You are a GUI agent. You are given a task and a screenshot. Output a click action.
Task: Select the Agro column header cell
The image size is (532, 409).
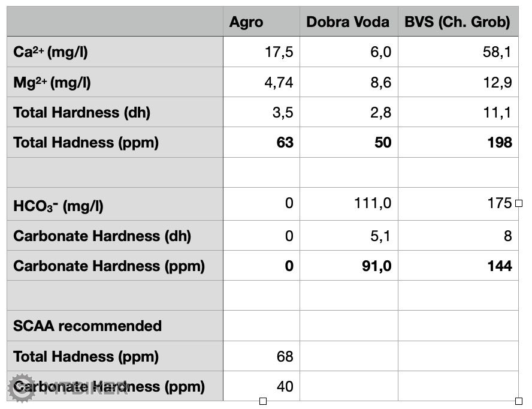pyautogui.click(x=261, y=22)
